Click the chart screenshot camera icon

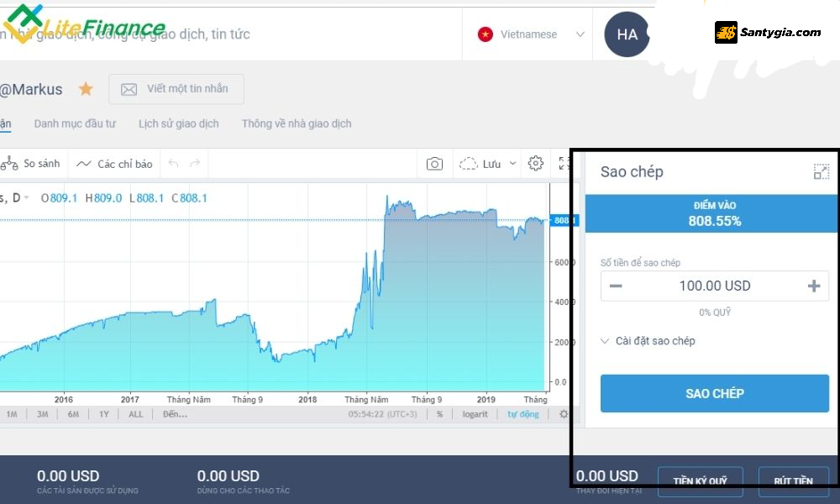(x=434, y=164)
